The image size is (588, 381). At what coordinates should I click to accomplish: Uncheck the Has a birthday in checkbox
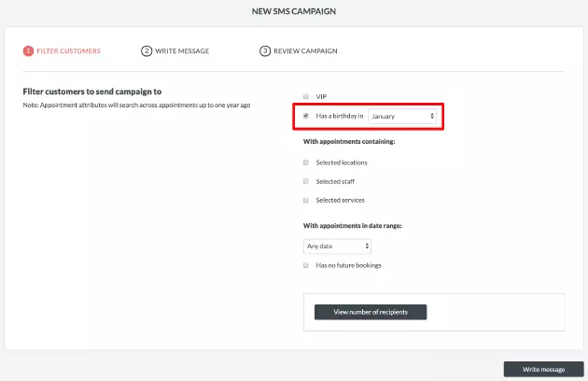point(306,116)
